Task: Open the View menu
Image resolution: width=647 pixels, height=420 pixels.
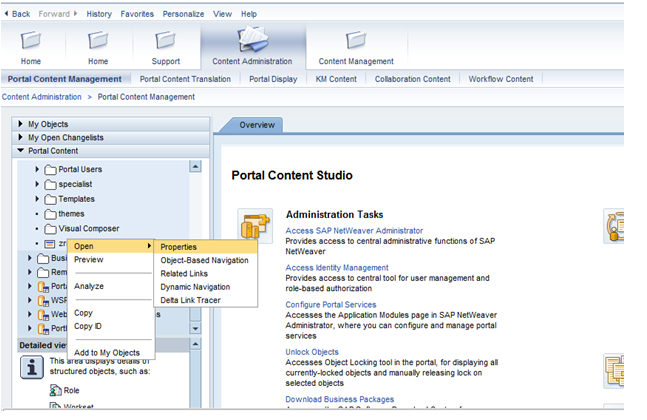Action: tap(222, 14)
